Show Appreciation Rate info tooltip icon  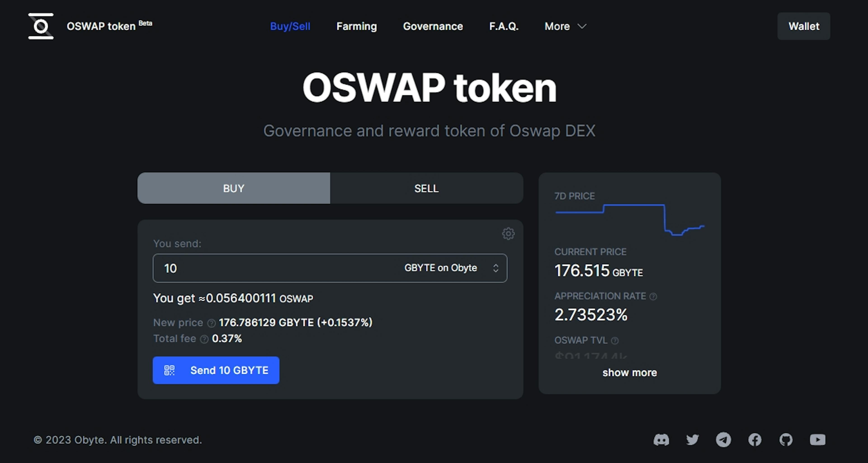(x=653, y=296)
